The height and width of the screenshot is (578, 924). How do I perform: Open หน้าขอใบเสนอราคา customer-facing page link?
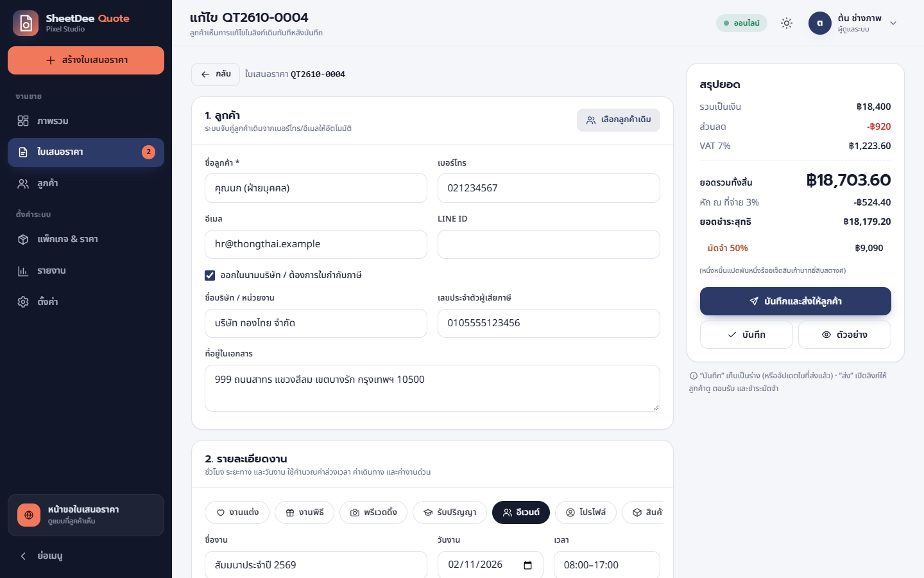[x=86, y=515]
